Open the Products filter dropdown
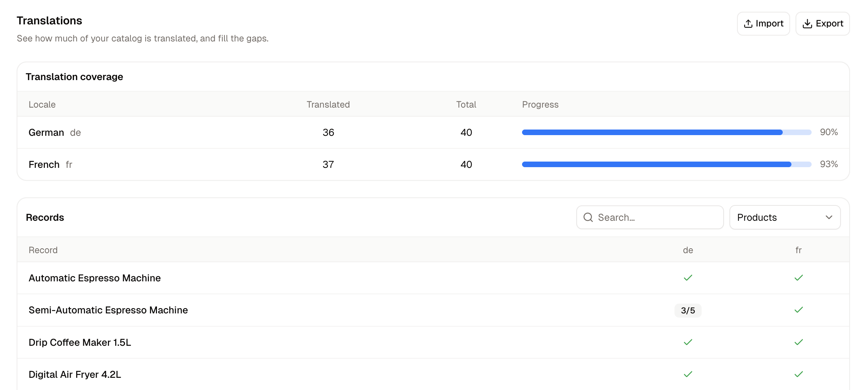Image resolution: width=868 pixels, height=390 pixels. click(785, 217)
